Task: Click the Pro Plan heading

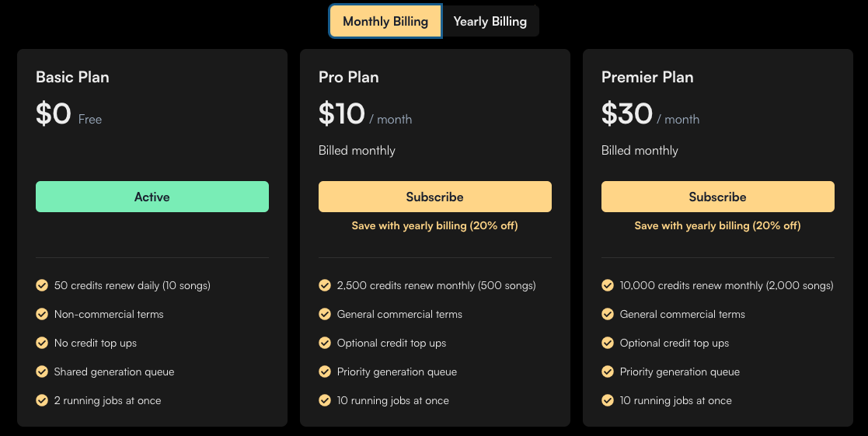Action: pos(349,77)
